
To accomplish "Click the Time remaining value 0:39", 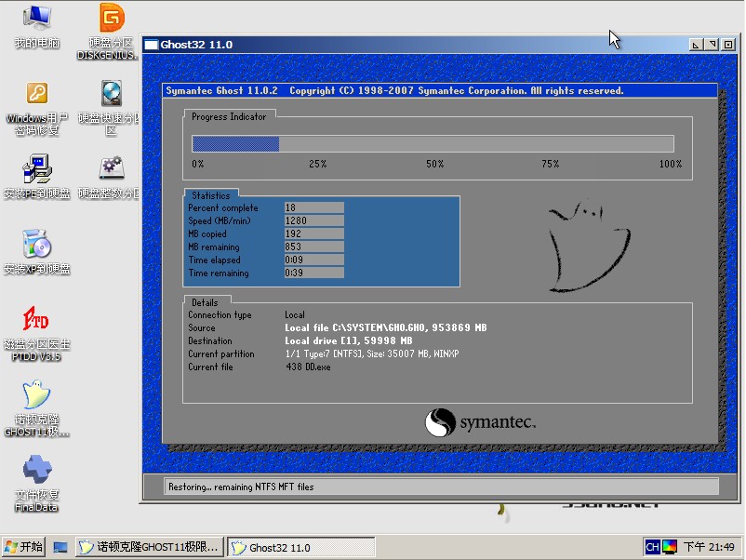I will [314, 273].
